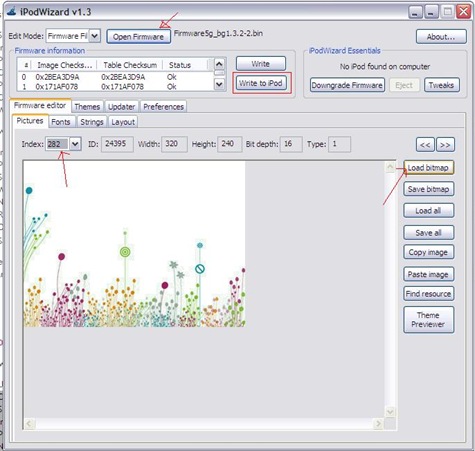The image size is (475, 451).
Task: Select firmware row 0 checksum 0x2BEA3D9A
Action: click(115, 77)
